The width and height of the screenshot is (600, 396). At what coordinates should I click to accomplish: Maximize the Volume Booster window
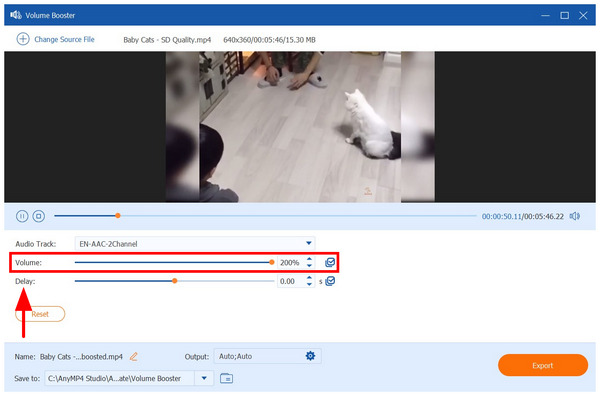coord(564,15)
